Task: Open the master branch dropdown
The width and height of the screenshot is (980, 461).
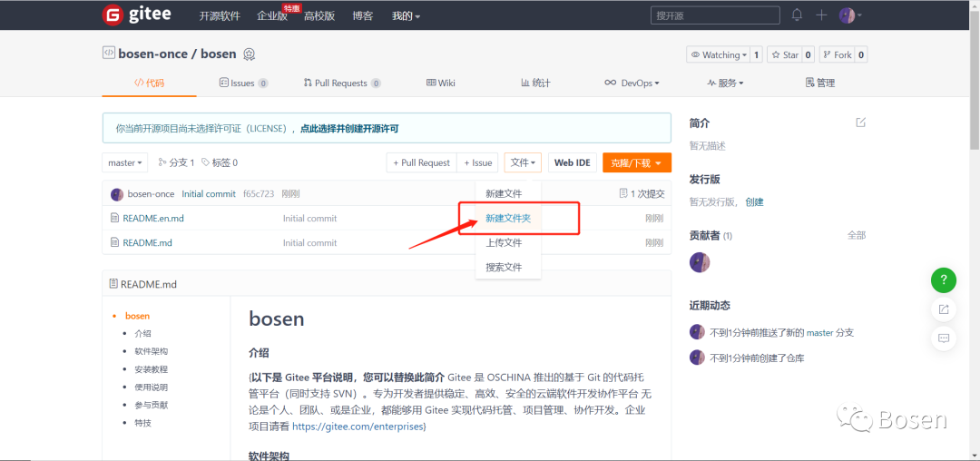Action: point(125,162)
